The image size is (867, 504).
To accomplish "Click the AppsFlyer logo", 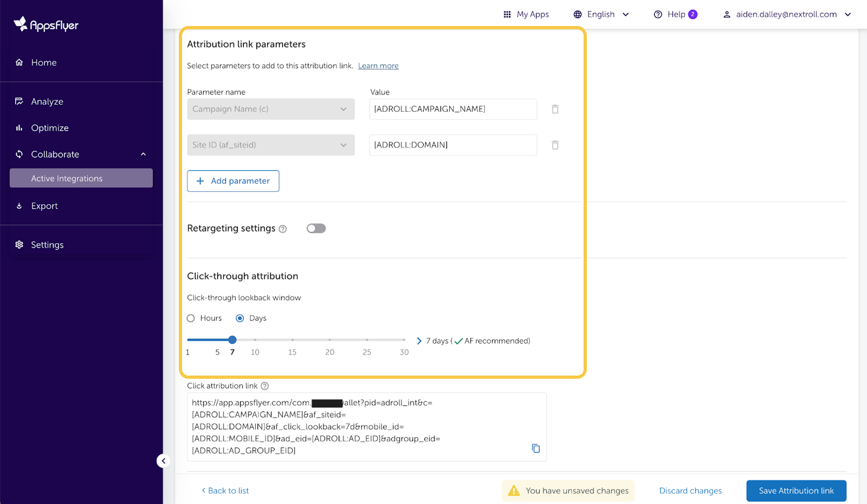I will (46, 24).
